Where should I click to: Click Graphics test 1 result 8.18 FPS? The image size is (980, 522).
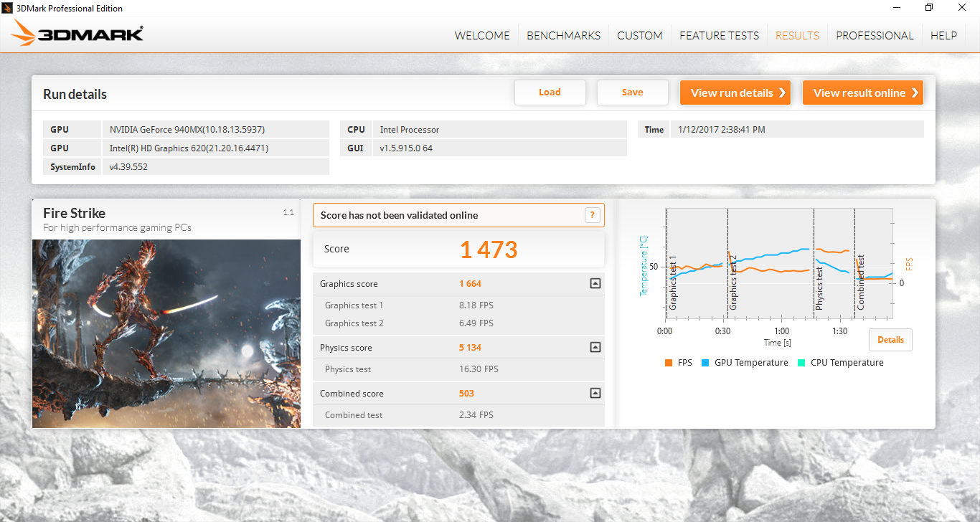(476, 305)
